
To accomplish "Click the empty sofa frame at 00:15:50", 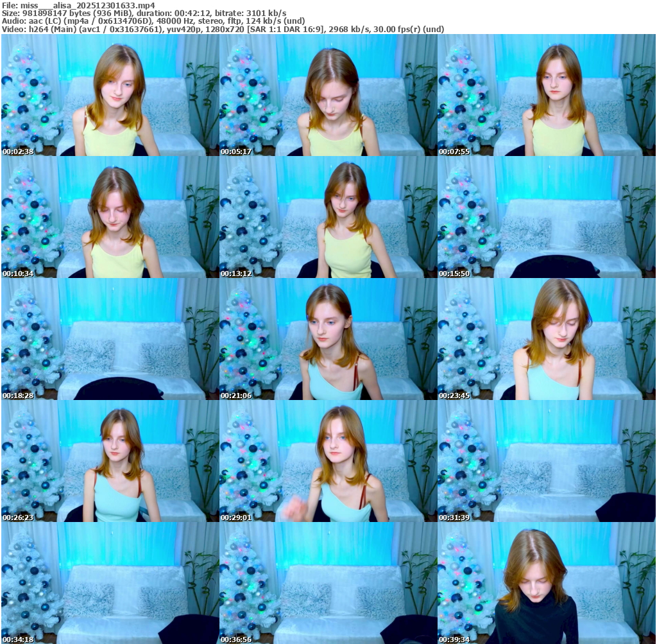I will pos(546,217).
